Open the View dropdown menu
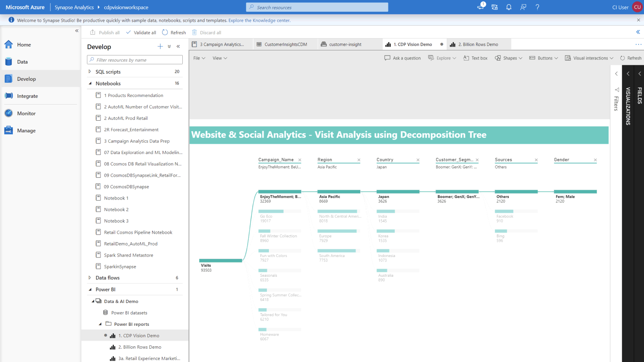The height and width of the screenshot is (362, 644). (220, 58)
